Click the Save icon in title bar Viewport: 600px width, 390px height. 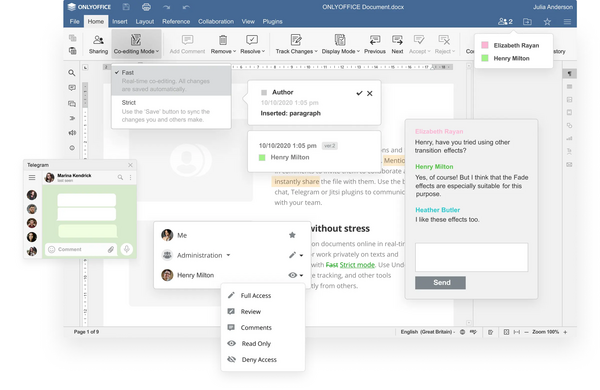126,7
